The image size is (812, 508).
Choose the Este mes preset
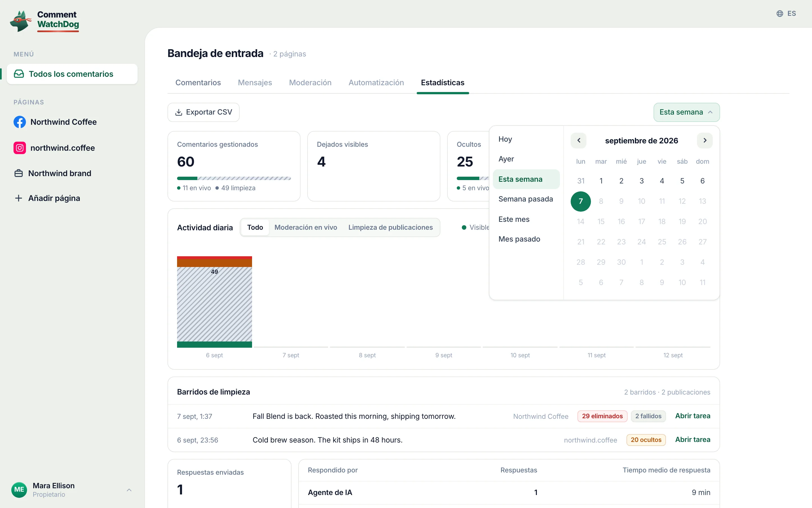(x=526, y=219)
